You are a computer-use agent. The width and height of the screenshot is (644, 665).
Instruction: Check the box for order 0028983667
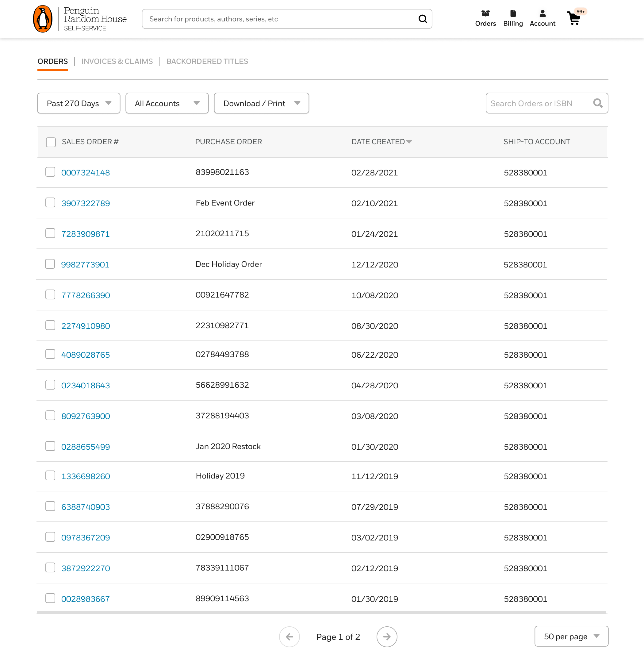pos(50,598)
